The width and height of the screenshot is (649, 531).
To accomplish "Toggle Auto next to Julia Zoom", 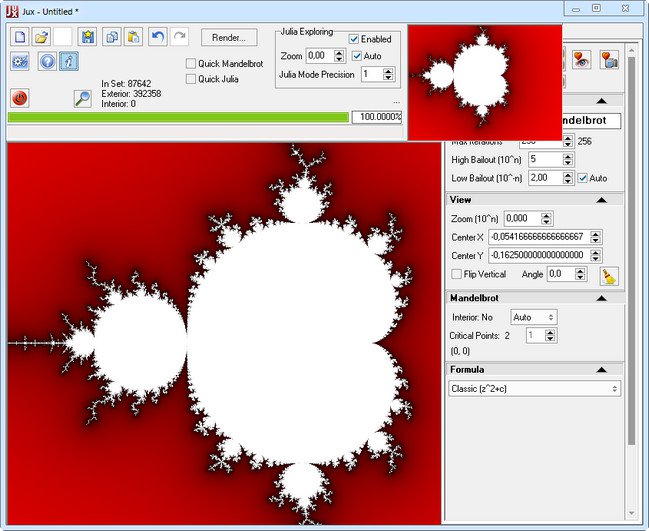I will [x=357, y=56].
